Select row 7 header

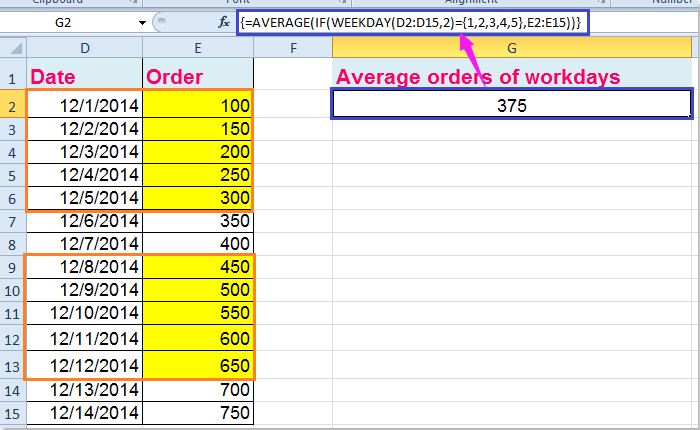pyautogui.click(x=11, y=245)
